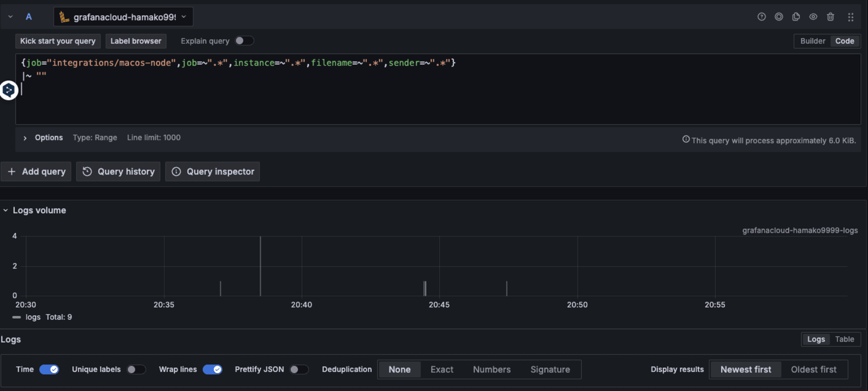Display results Newest first
This screenshot has height=391, width=868.
[746, 370]
